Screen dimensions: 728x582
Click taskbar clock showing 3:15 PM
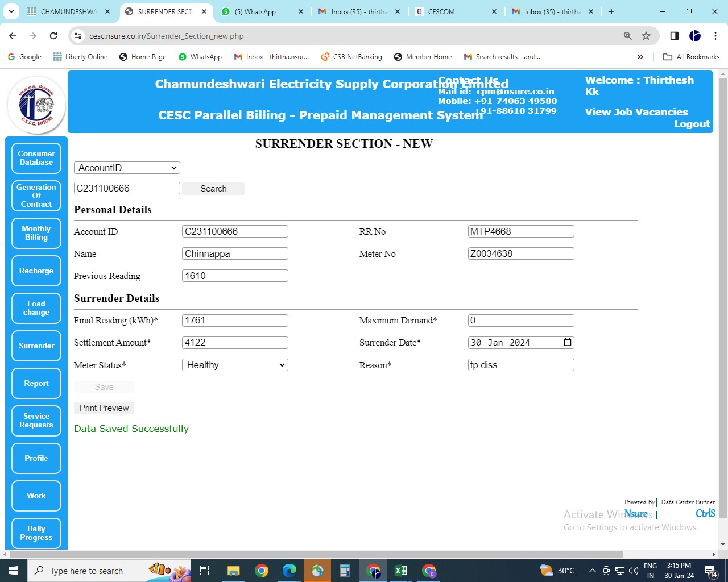pyautogui.click(x=679, y=571)
